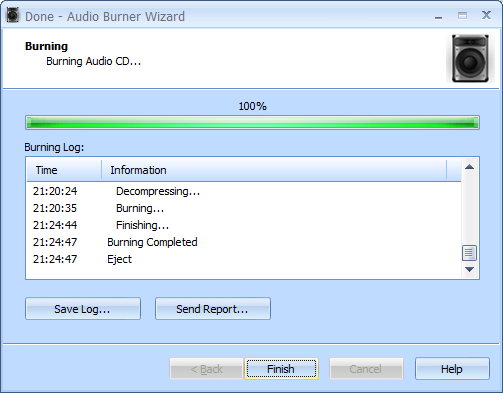Open the Help button
503x393 pixels.
click(452, 369)
